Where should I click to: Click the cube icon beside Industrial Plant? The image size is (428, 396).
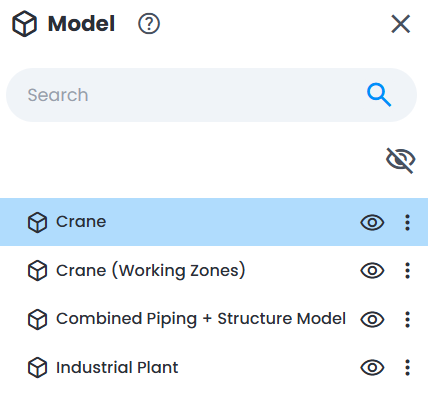[37, 368]
